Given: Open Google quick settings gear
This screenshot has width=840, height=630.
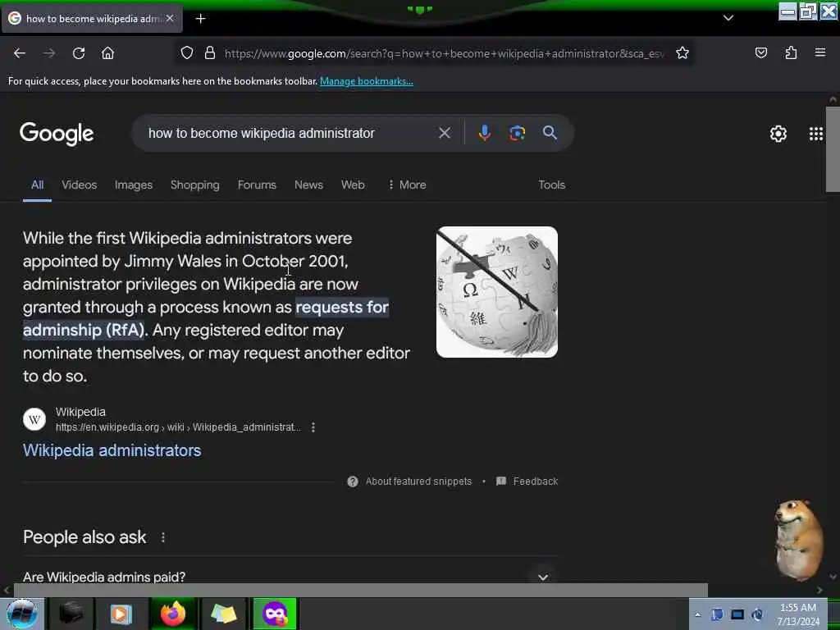Looking at the screenshot, I should point(778,134).
